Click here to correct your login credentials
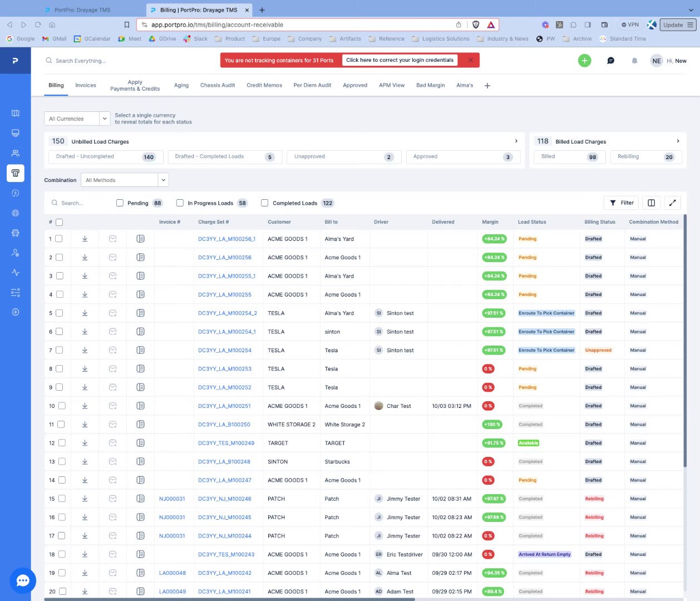 400,60
